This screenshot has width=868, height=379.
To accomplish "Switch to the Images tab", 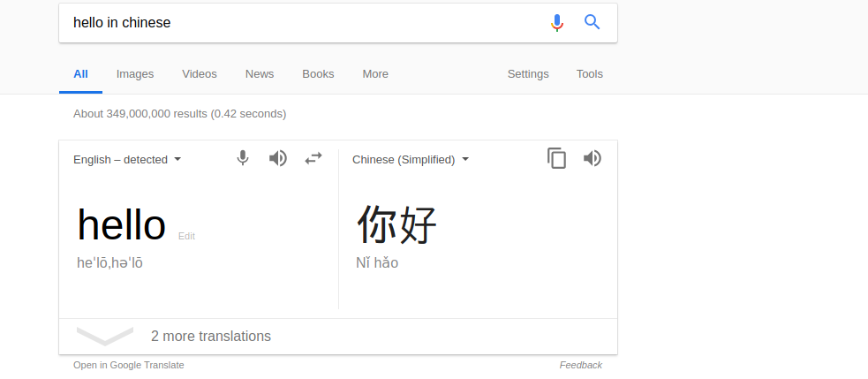I will click(x=135, y=74).
